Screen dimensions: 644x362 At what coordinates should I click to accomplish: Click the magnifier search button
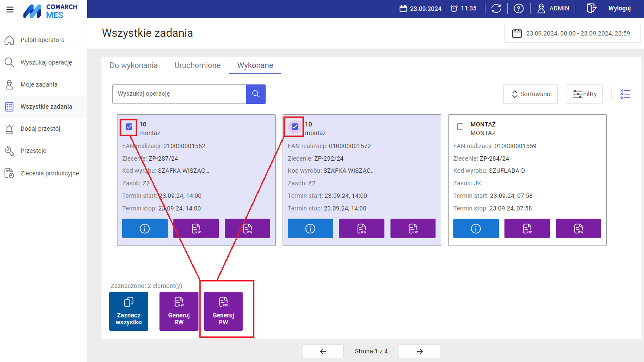pyautogui.click(x=256, y=94)
